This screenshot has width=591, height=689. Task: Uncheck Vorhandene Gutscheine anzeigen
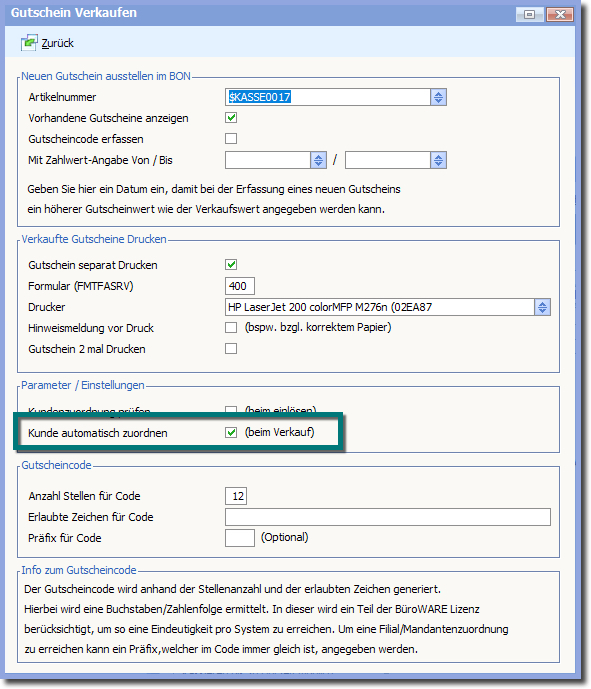pos(231,118)
